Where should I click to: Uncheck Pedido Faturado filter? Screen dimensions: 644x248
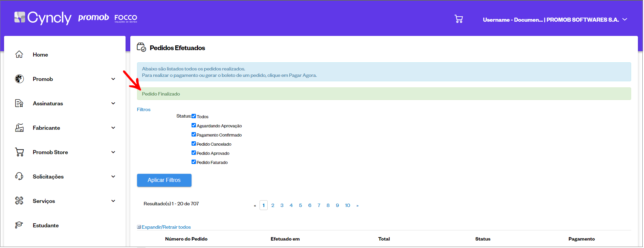(x=194, y=162)
